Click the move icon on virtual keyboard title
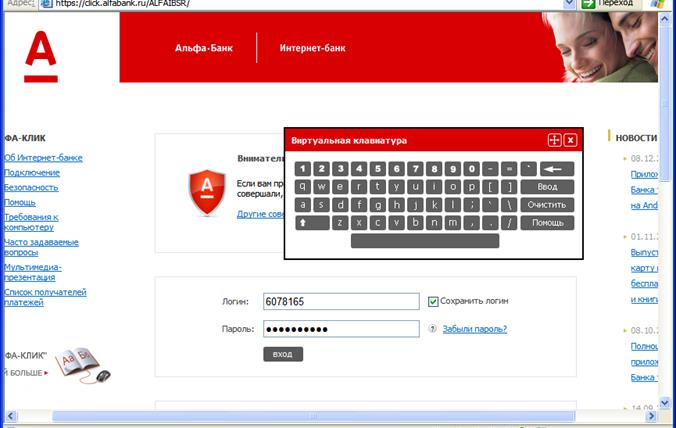Image resolution: width=676 pixels, height=428 pixels. point(554,140)
